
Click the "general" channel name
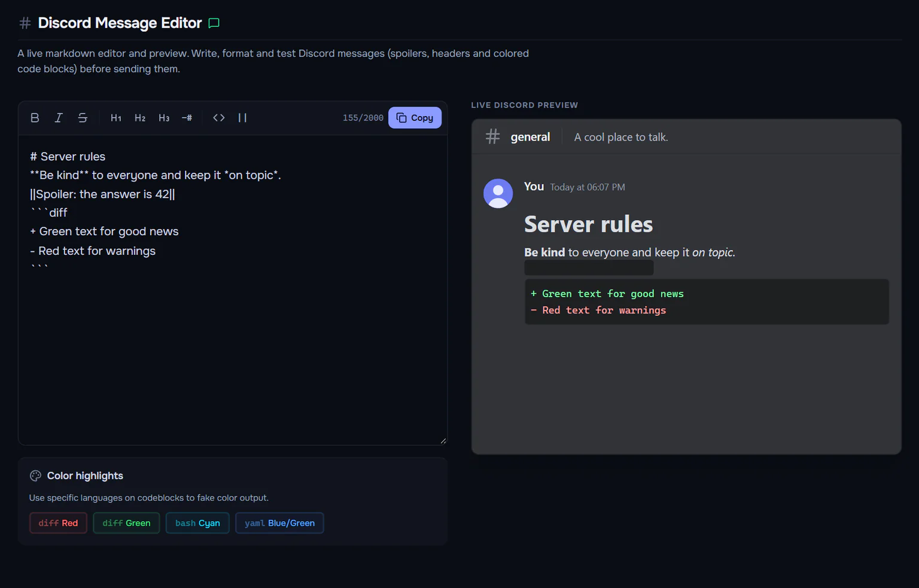point(530,137)
